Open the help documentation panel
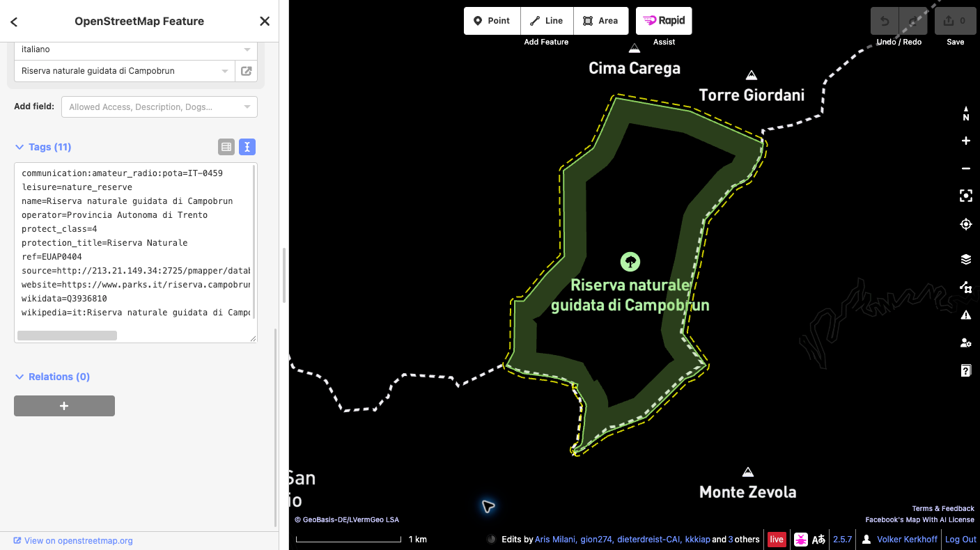Viewport: 980px width, 550px height. point(966,370)
